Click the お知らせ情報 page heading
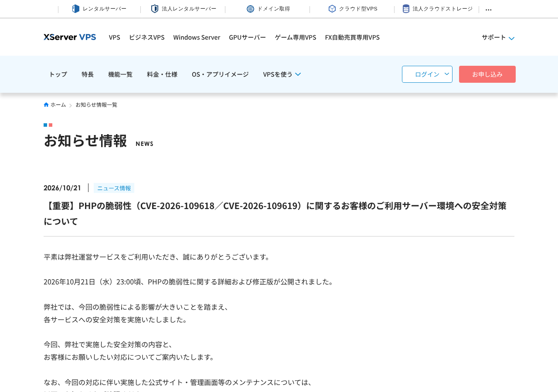Image resolution: width=558 pixels, height=392 pixels. [x=85, y=140]
